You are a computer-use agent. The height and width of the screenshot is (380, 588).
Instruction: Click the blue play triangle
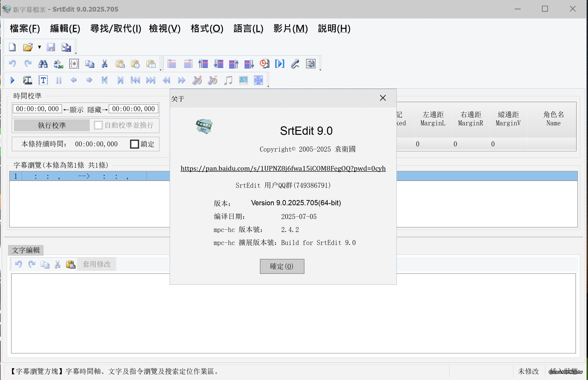12,80
